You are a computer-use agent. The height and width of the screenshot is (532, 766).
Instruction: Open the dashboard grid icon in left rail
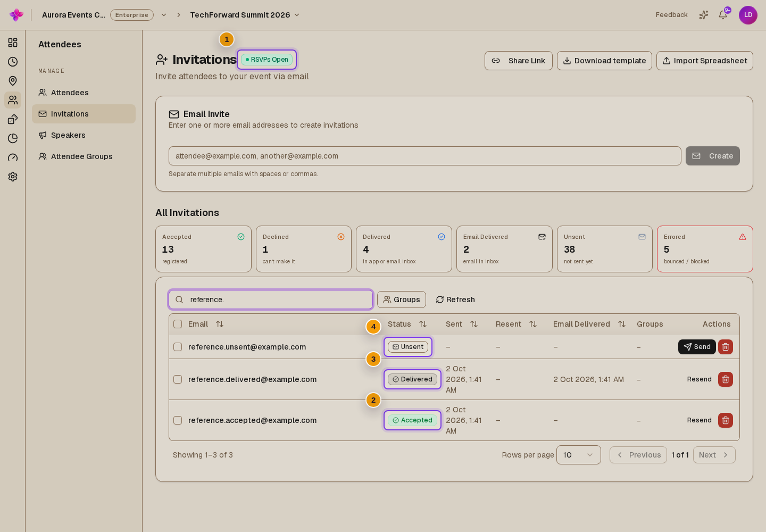(x=13, y=43)
